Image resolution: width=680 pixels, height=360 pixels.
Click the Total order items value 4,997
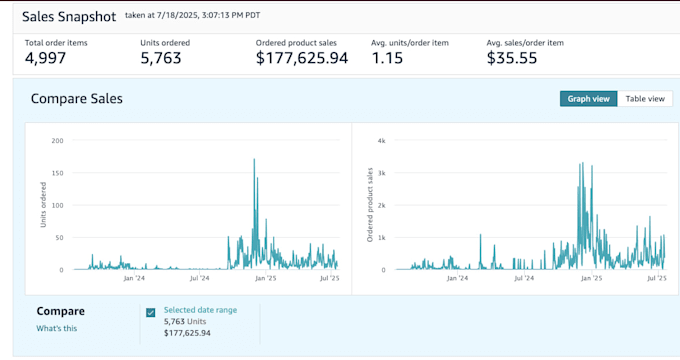coord(46,58)
